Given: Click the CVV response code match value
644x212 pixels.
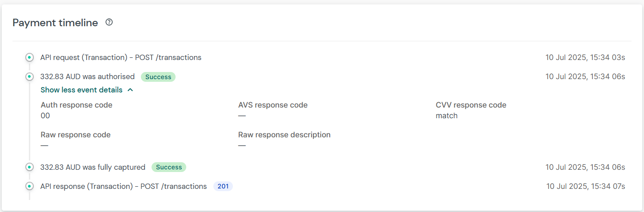Looking at the screenshot, I should tap(447, 116).
